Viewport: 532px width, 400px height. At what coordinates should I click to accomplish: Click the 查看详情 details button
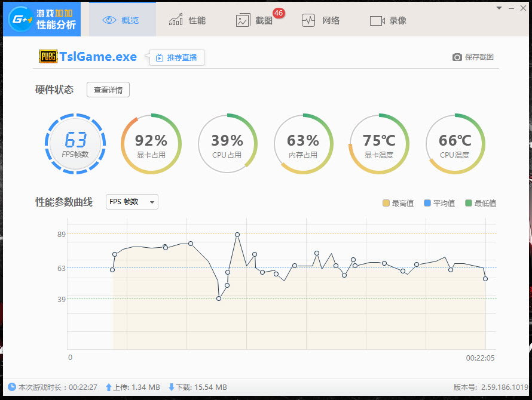pyautogui.click(x=108, y=90)
